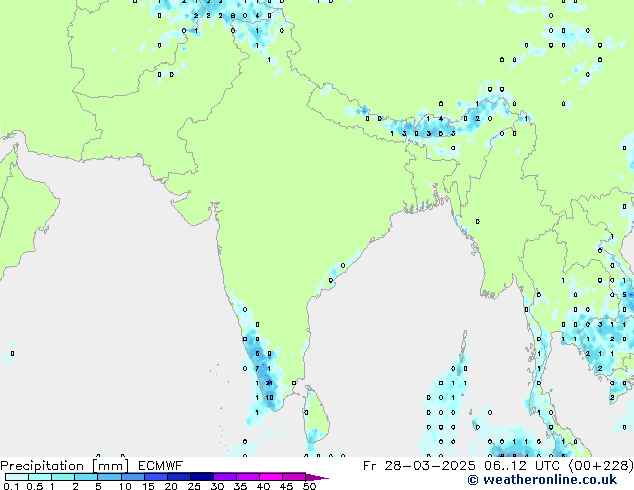
Task: Click the 45–50 mm legend color box
Action: (x=294, y=477)
